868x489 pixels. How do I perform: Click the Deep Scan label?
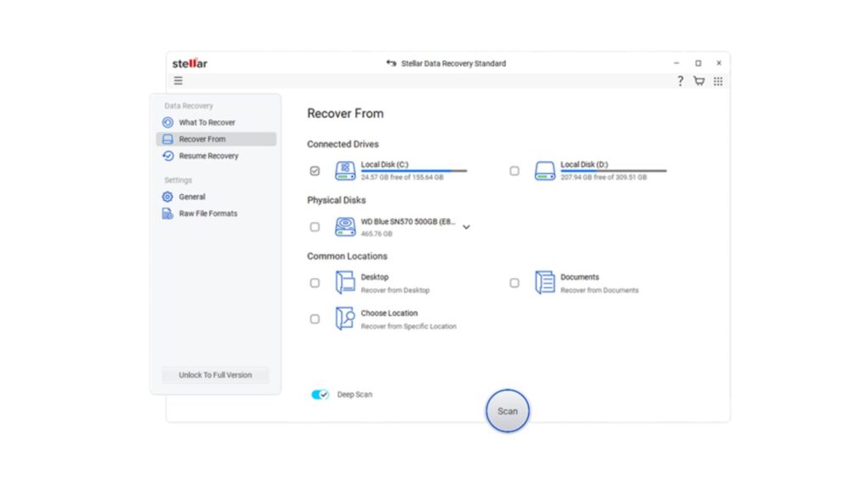355,394
